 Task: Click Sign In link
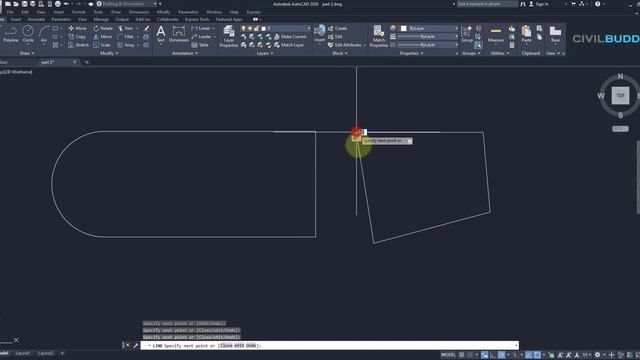click(538, 4)
